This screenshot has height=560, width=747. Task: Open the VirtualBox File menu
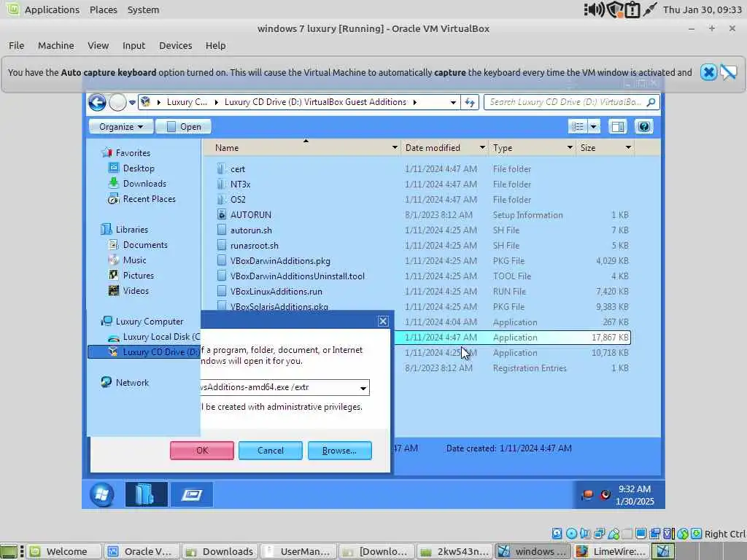(16, 46)
